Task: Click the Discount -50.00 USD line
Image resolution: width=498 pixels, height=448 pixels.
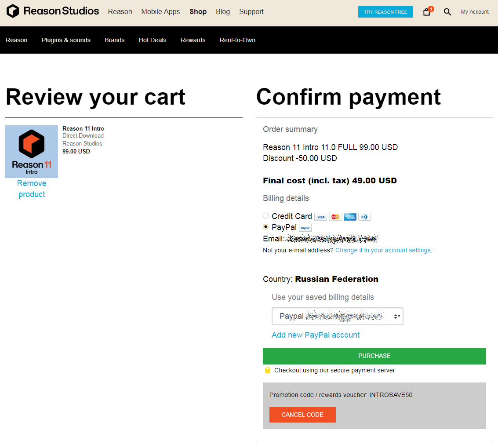Action: click(300, 158)
